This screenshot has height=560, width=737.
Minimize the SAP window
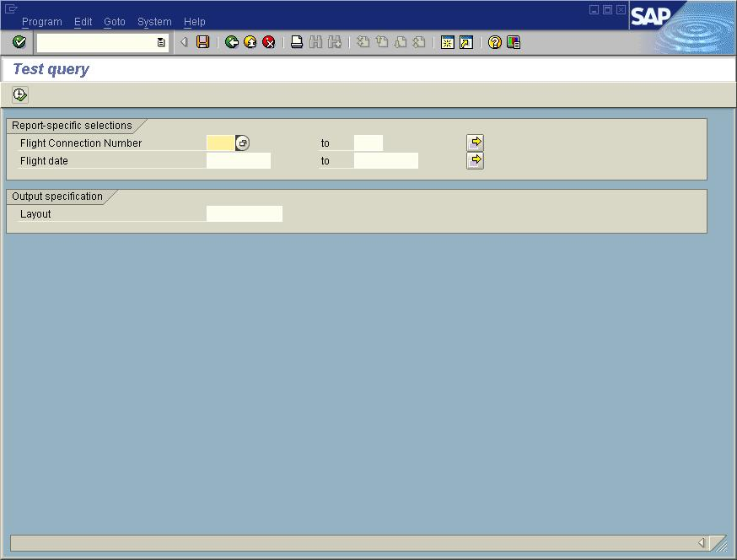[x=594, y=9]
